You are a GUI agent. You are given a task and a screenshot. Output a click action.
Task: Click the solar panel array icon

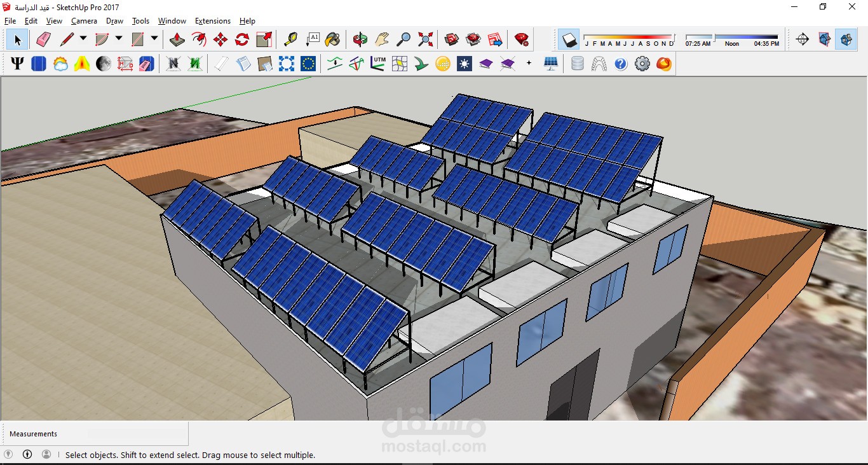(x=551, y=64)
